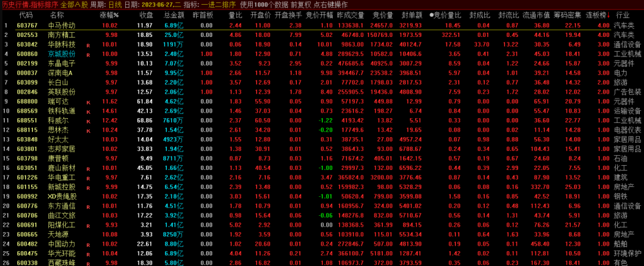Click stock code 601226

(x=27, y=177)
